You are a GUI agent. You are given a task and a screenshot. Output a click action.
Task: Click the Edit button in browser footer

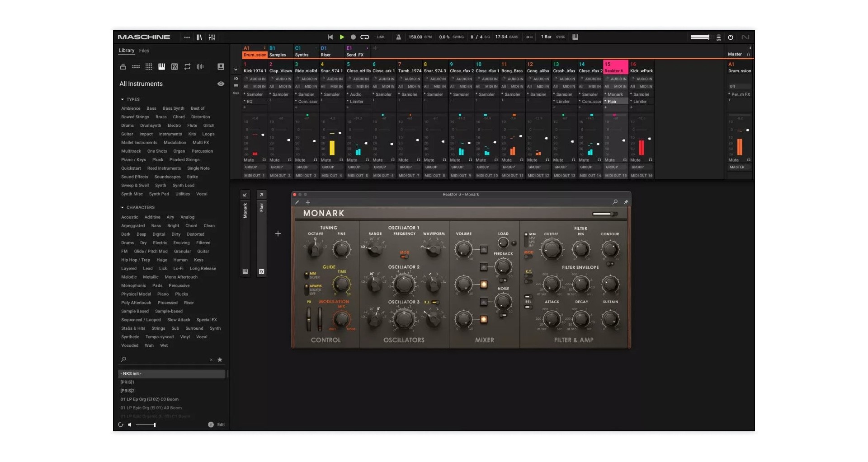coord(221,425)
